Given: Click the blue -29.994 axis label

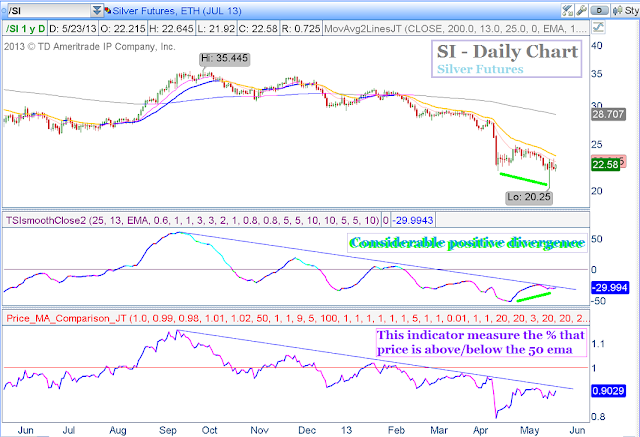Looking at the screenshot, I should click(609, 288).
